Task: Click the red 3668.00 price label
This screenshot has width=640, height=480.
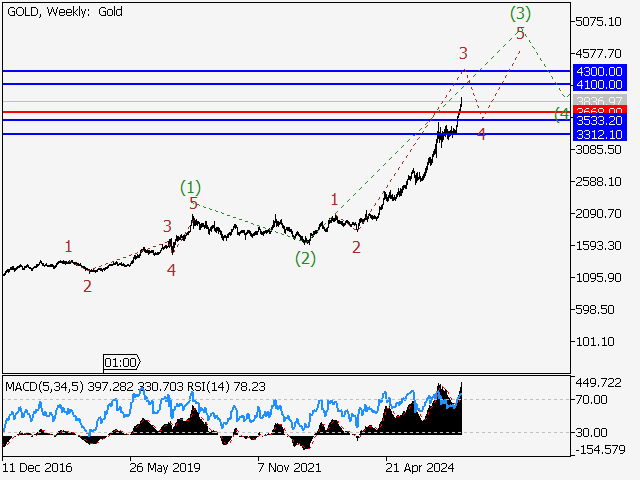Action: pos(599,111)
